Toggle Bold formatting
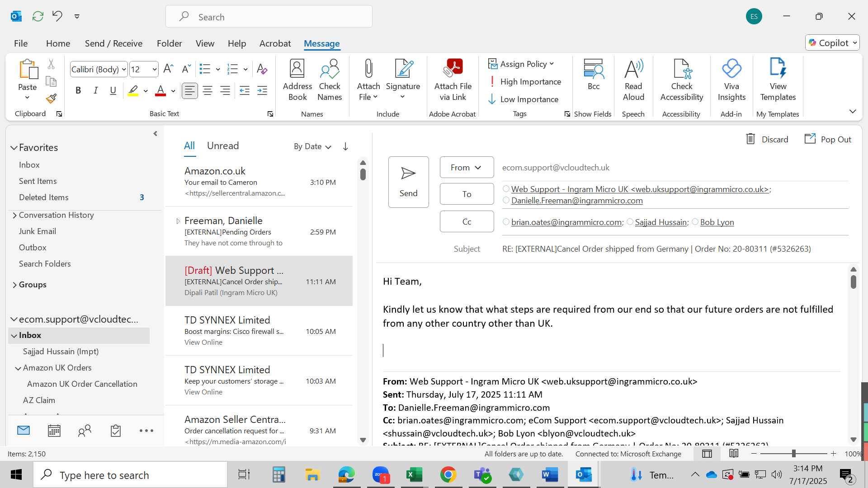The width and height of the screenshot is (868, 488). pyautogui.click(x=78, y=90)
